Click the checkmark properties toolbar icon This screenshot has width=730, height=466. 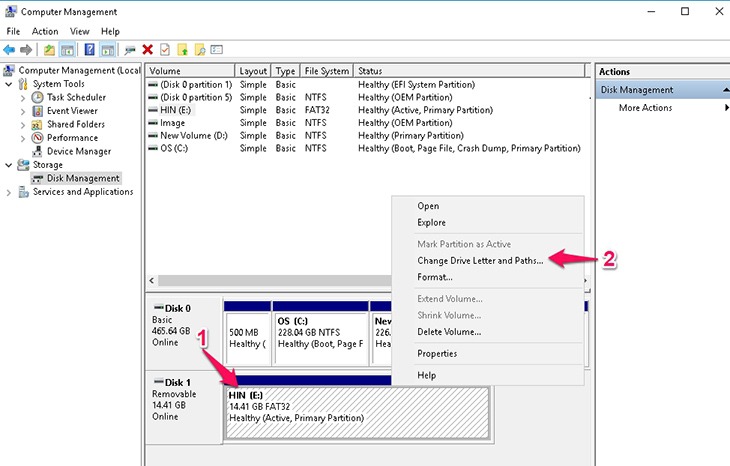(165, 49)
